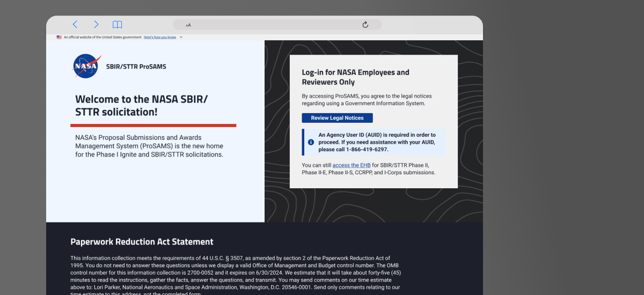
Task: Click the "An official website" banner text
Action: point(103,38)
